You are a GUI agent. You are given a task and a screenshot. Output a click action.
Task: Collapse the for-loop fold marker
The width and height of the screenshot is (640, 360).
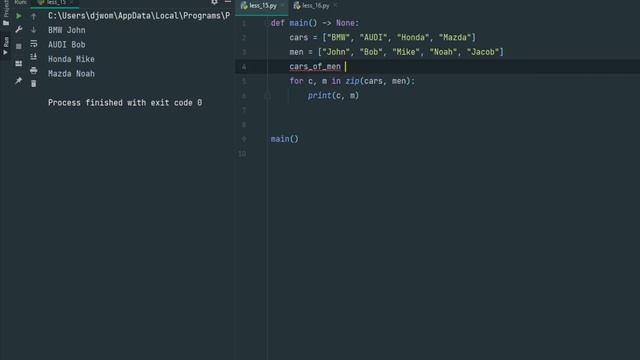(267, 96)
